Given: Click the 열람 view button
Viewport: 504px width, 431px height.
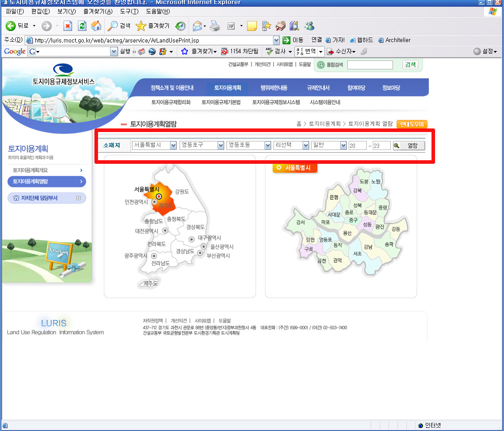Looking at the screenshot, I should pos(409,145).
